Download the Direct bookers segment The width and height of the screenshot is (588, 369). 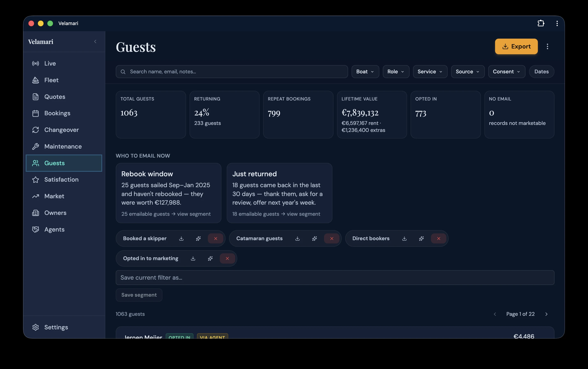[404, 239]
